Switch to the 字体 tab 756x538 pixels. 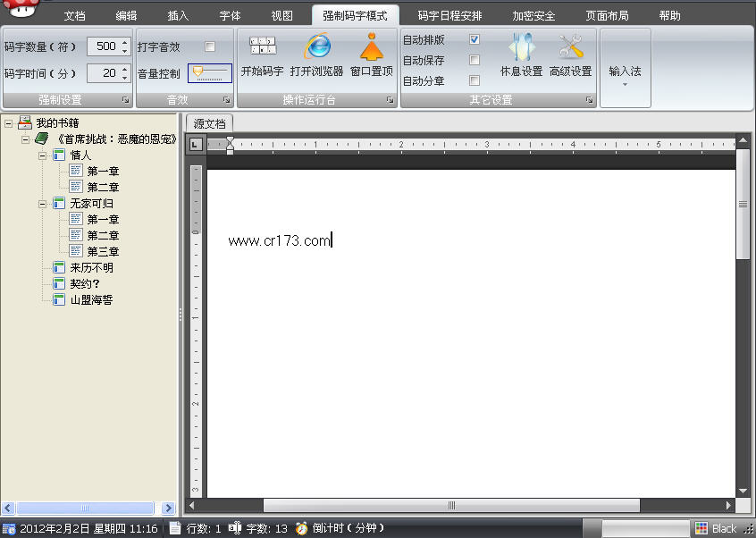coord(230,15)
